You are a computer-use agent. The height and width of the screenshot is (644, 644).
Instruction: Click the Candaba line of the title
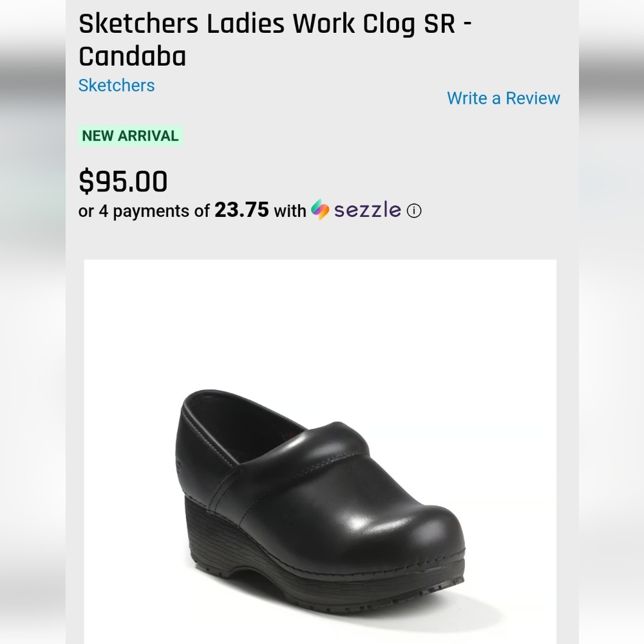(x=131, y=56)
